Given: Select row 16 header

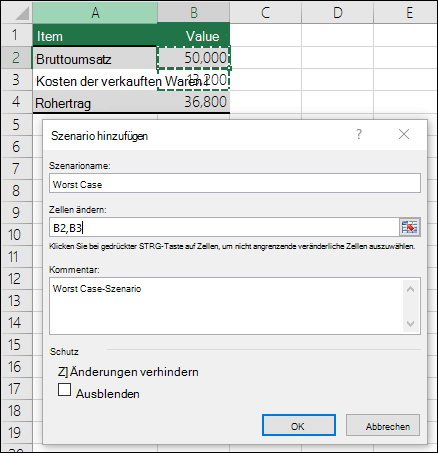Looking at the screenshot, I should tap(16, 367).
